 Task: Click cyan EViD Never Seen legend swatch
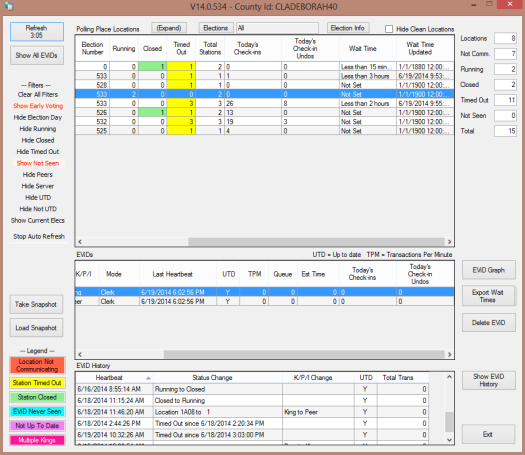coord(37,411)
